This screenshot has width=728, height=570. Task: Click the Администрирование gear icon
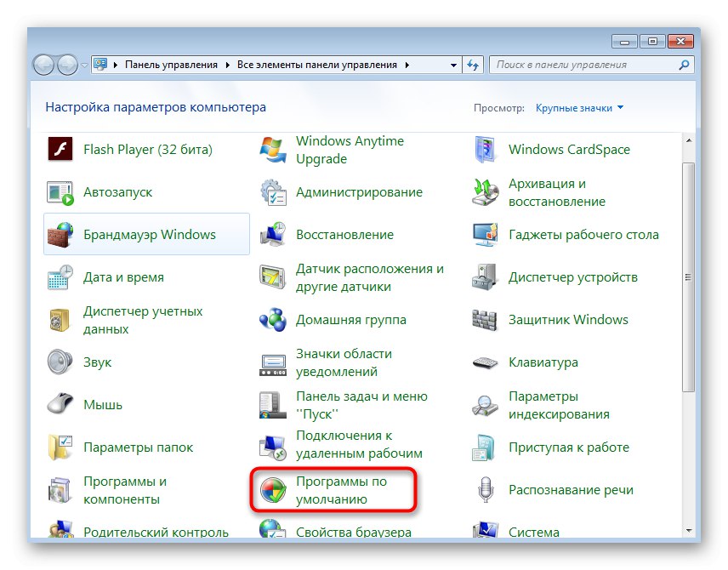(x=273, y=192)
